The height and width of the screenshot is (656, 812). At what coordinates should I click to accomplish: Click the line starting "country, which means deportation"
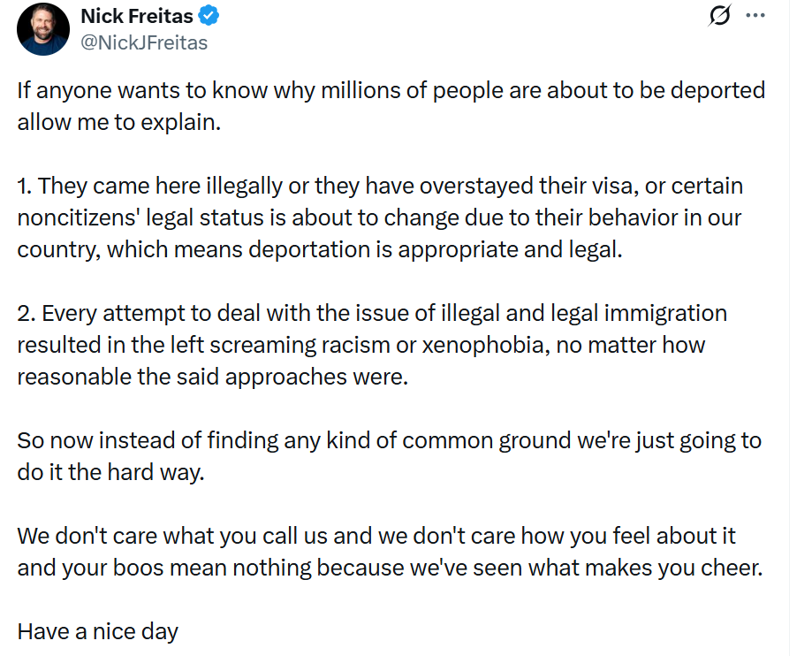point(320,248)
